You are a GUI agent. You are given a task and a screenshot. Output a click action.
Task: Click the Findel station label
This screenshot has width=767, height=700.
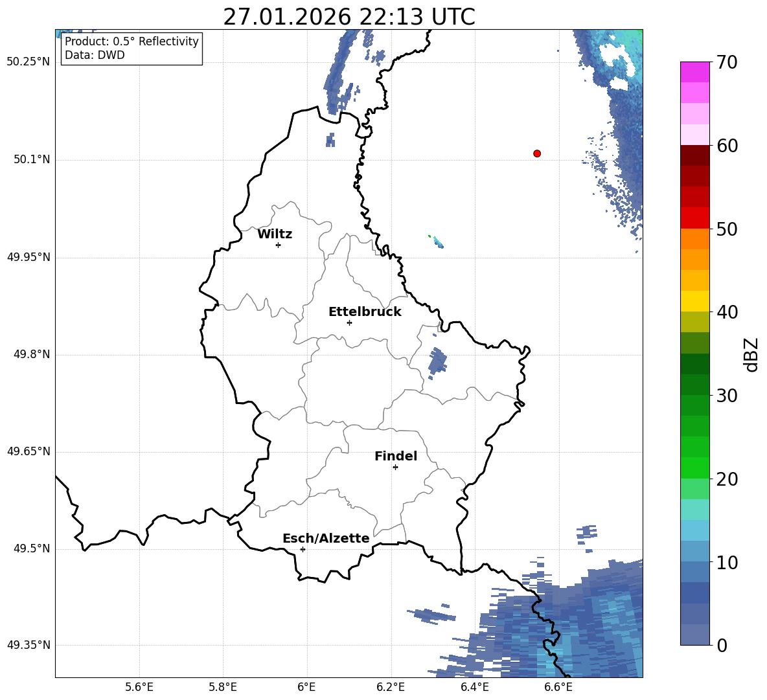pyautogui.click(x=396, y=456)
